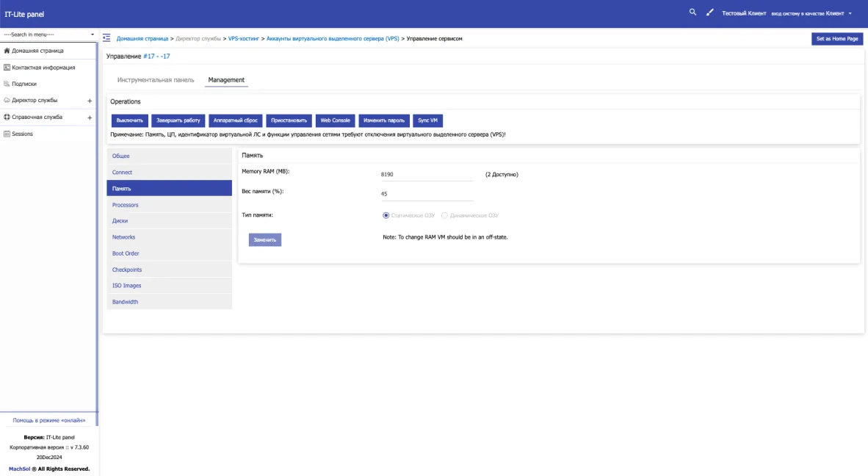Launch the Web Console button
868x476 pixels.
tap(335, 120)
